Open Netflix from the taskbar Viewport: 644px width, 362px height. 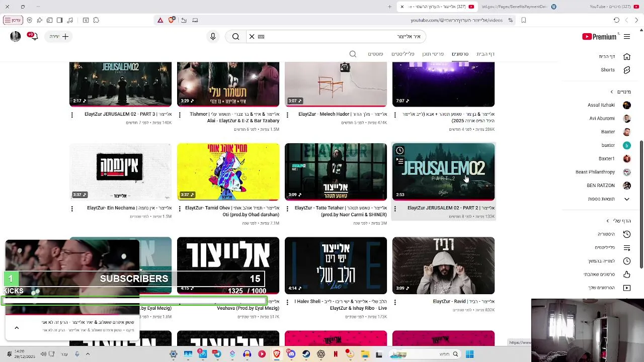point(336,354)
